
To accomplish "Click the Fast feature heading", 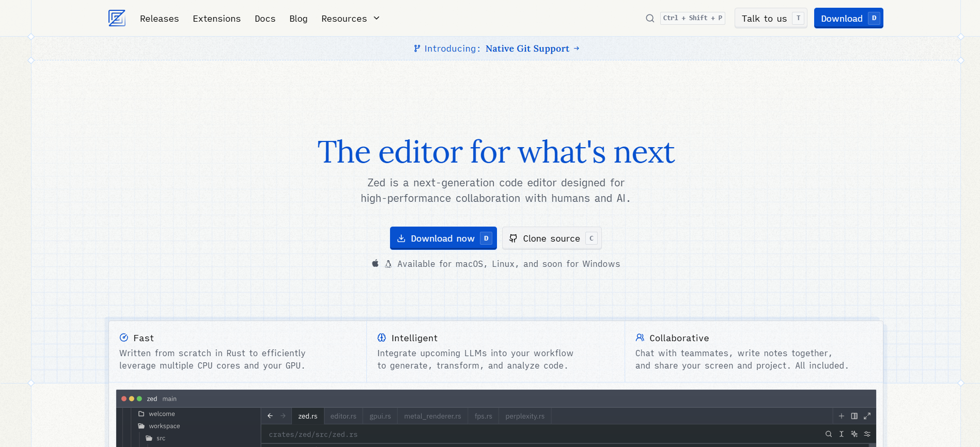I will pos(144,338).
